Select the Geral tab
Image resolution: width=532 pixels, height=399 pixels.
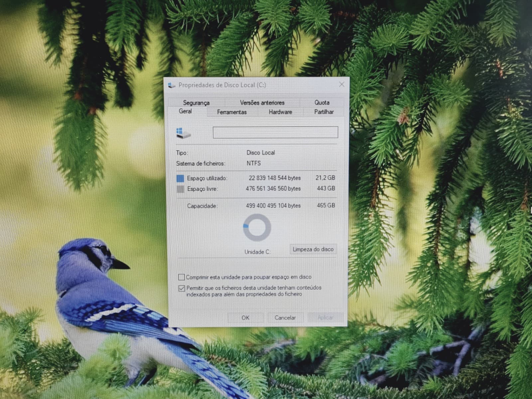click(185, 111)
